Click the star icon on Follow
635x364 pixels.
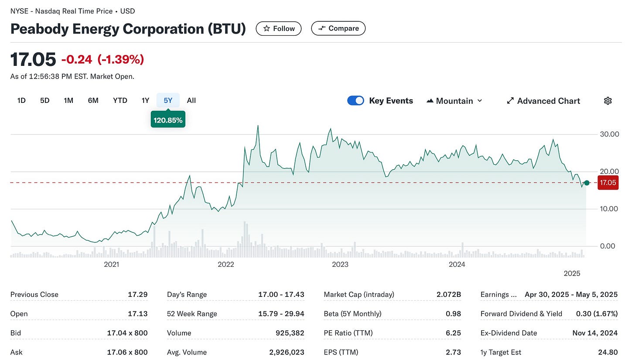266,28
